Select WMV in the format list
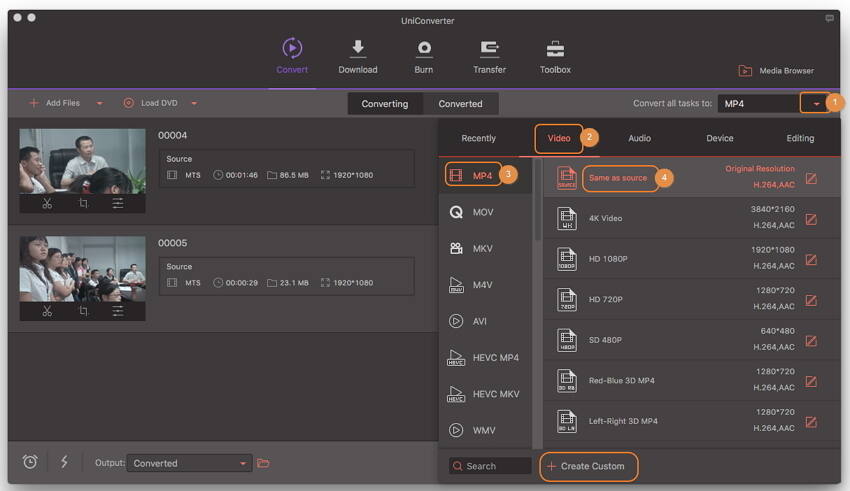This screenshot has height=491, width=850. coord(485,430)
